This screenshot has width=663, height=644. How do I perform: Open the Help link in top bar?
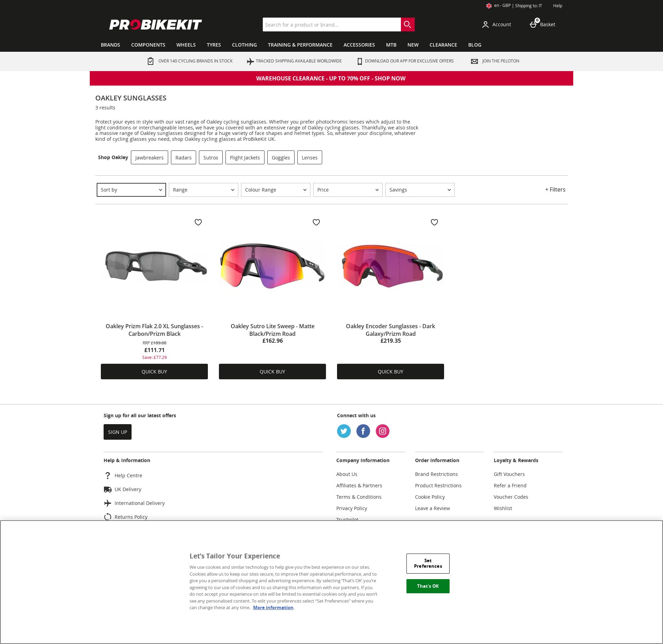558,6
